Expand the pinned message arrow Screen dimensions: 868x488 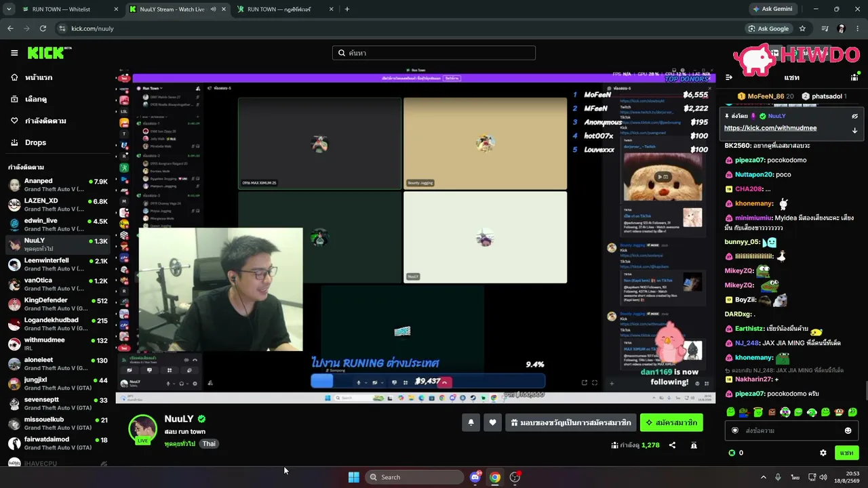855,130
